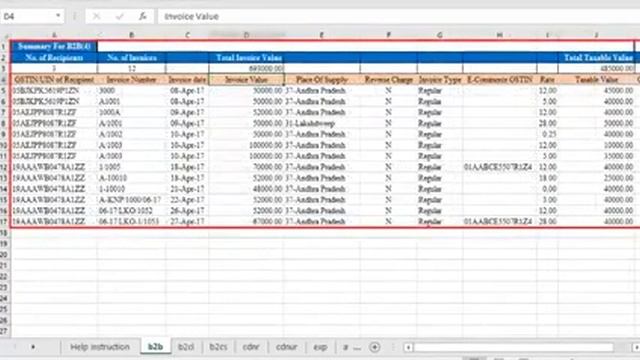Open the Help instruction sheet tab
The height and width of the screenshot is (360, 640).
(x=100, y=347)
